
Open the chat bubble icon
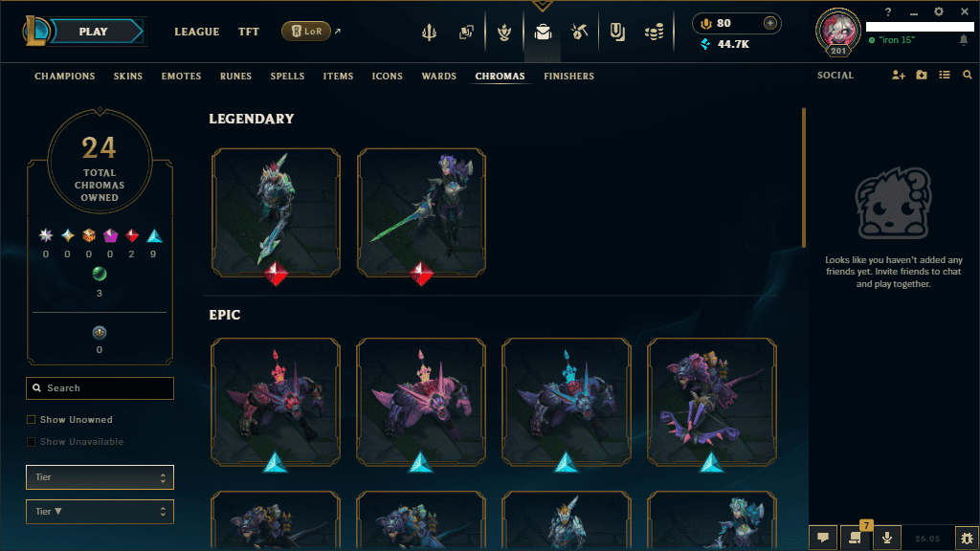click(x=822, y=538)
